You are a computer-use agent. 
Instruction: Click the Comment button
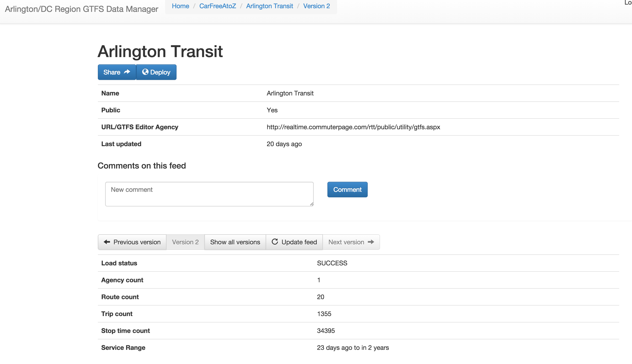tap(347, 190)
